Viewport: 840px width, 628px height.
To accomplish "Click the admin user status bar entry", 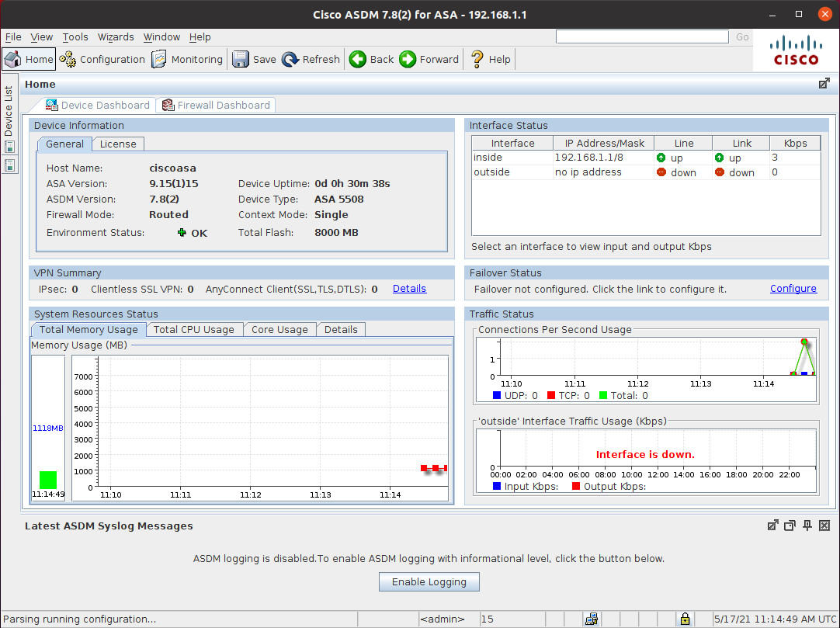I will [442, 619].
